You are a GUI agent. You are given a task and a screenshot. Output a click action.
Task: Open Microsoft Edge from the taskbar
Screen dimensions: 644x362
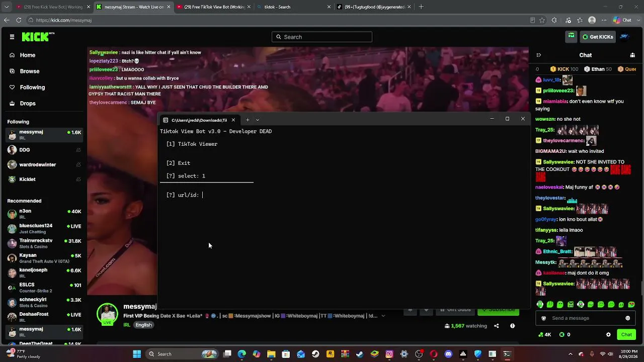pyautogui.click(x=242, y=354)
